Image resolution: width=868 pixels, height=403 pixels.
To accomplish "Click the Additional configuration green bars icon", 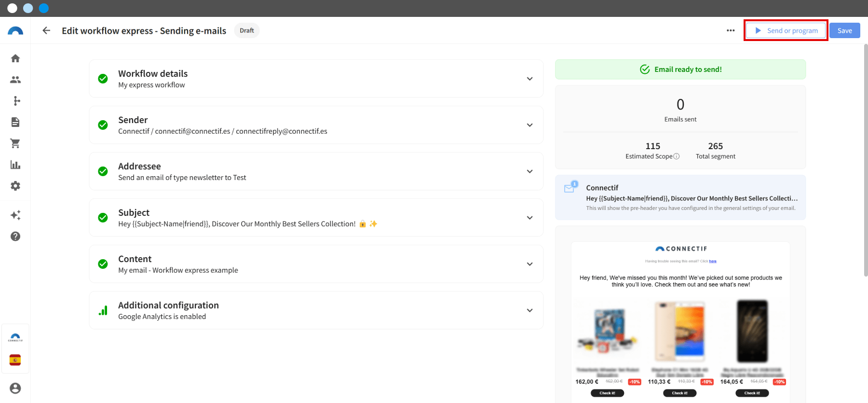I will pos(103,310).
